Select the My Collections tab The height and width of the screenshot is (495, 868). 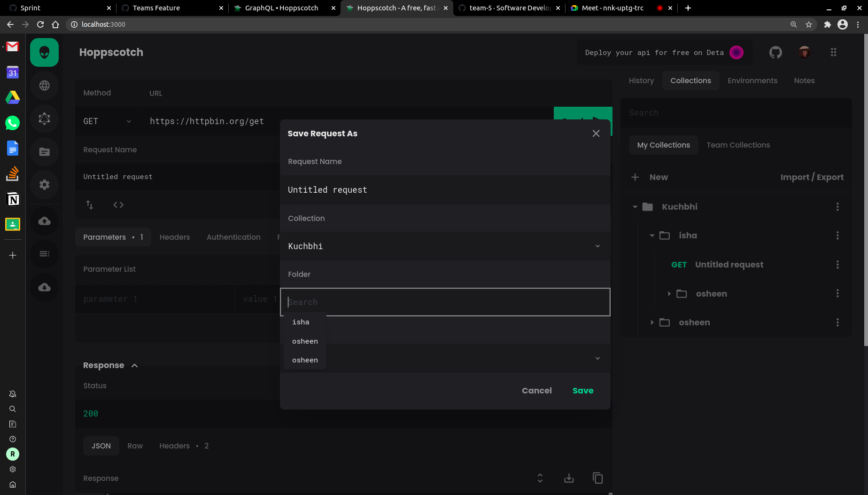[663, 145]
